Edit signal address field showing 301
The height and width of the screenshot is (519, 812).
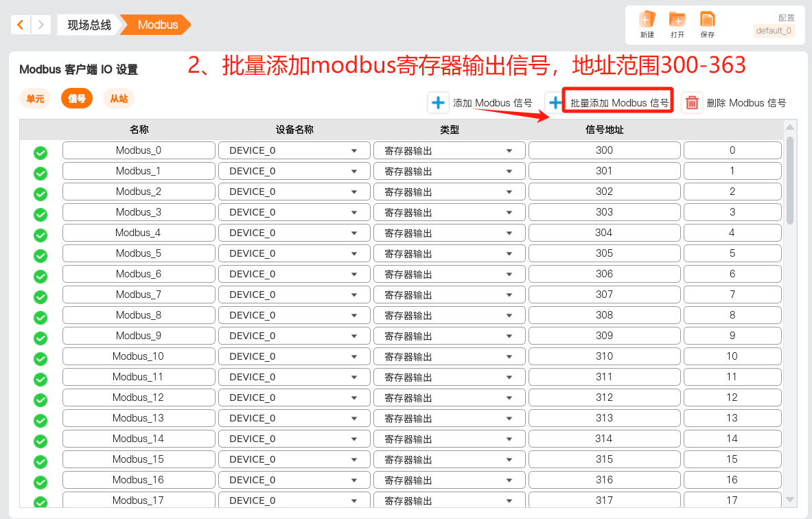coord(604,171)
